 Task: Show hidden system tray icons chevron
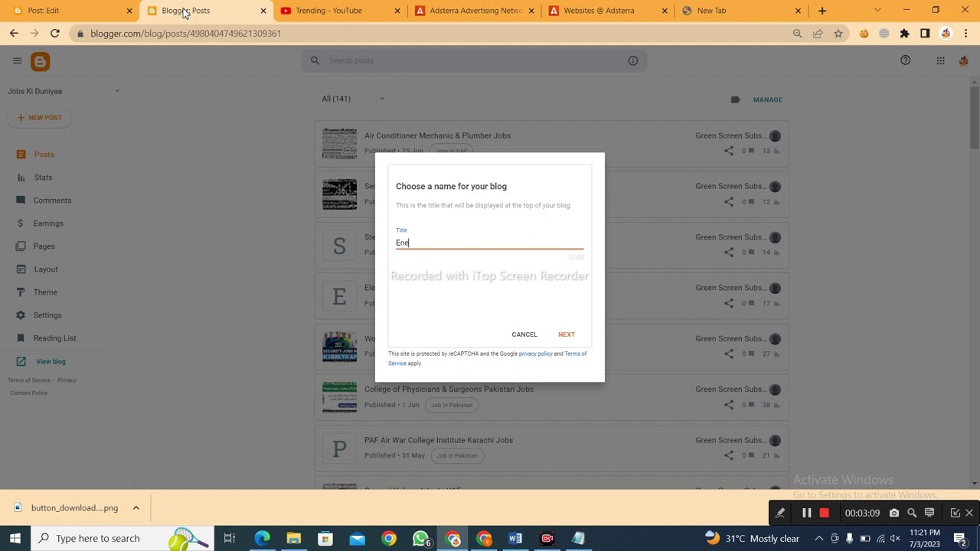[x=818, y=538]
